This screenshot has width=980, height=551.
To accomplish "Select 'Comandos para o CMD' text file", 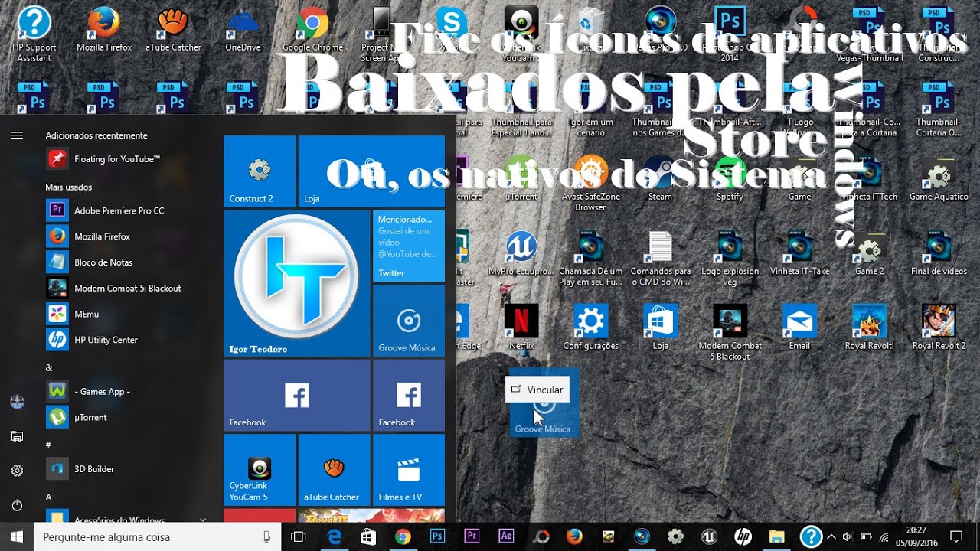I will [660, 259].
